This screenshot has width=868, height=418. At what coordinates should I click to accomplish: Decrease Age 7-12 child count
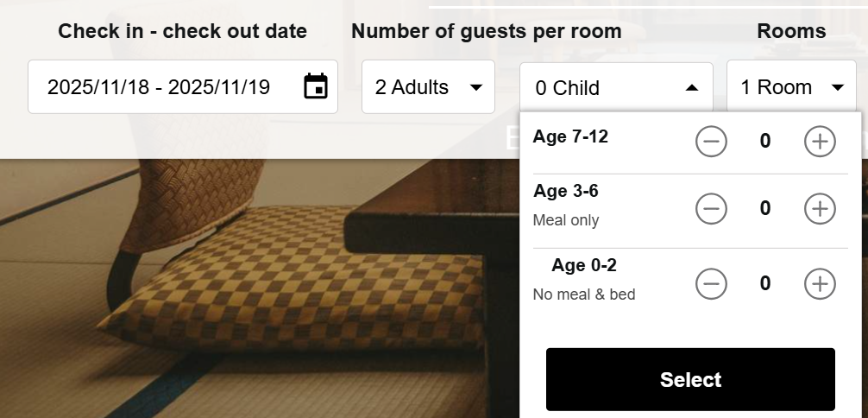(712, 142)
